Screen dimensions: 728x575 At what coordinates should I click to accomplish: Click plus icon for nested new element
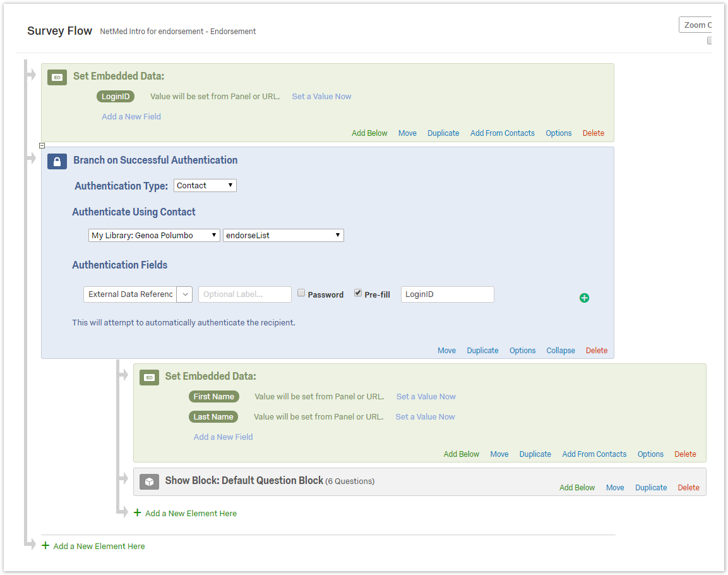coord(137,513)
